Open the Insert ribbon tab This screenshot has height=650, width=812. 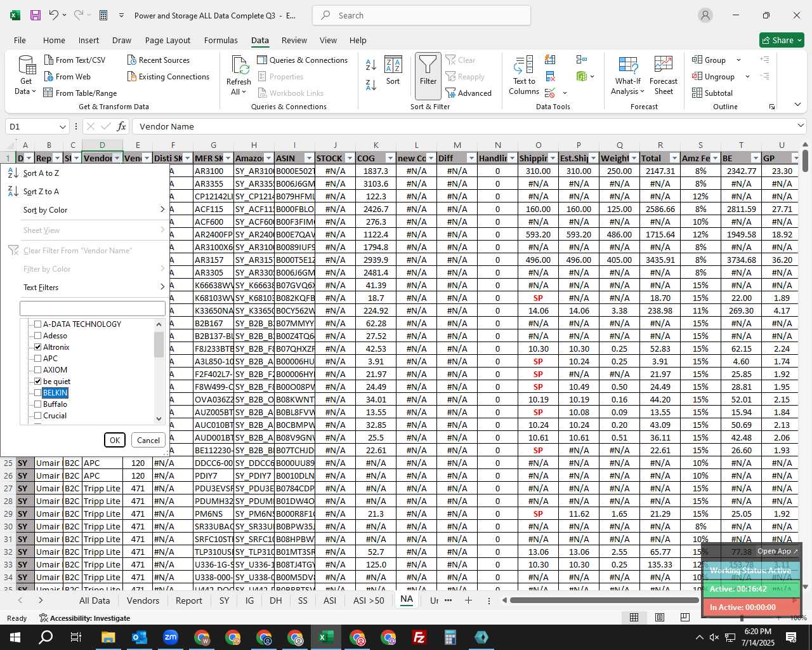89,40
